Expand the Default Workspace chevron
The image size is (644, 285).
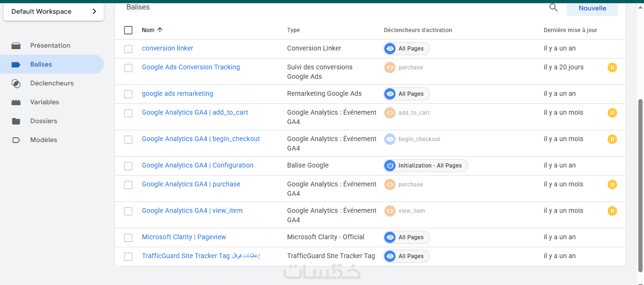[x=94, y=11]
